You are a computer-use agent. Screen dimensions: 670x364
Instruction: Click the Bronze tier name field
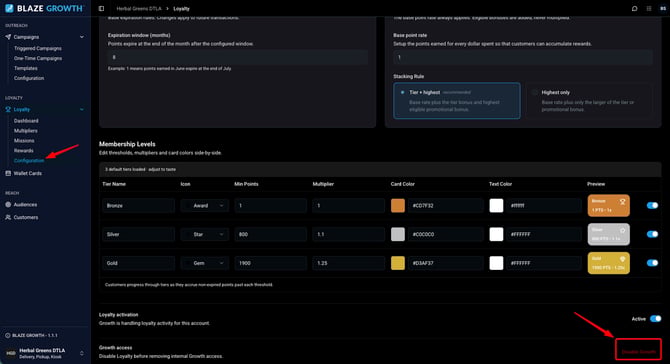tap(138, 205)
